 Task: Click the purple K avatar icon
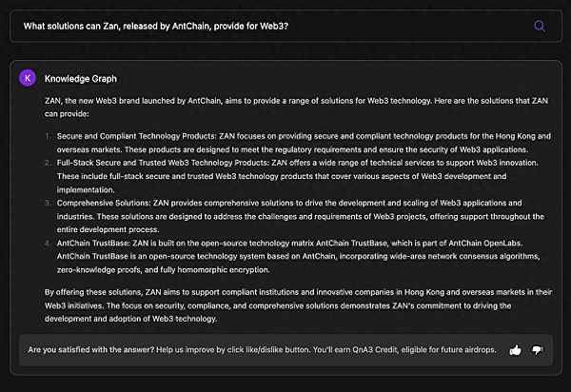click(x=28, y=78)
